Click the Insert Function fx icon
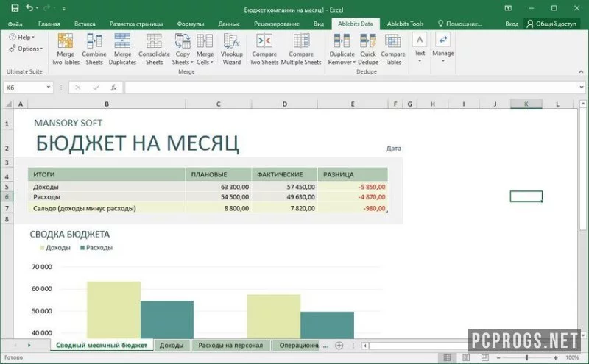This screenshot has width=589, height=364. tap(113, 88)
